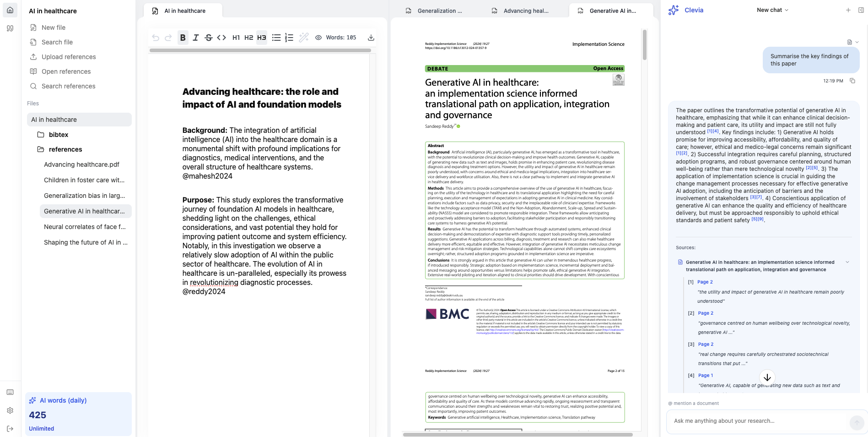Toggle bulleted list formatting

[276, 38]
